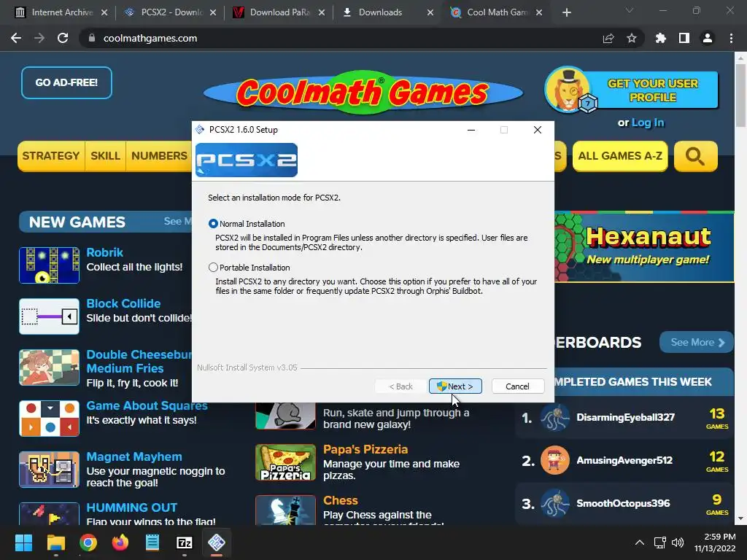Switch to the Downloads tab
Image resolution: width=747 pixels, height=560 pixels.
[387, 12]
